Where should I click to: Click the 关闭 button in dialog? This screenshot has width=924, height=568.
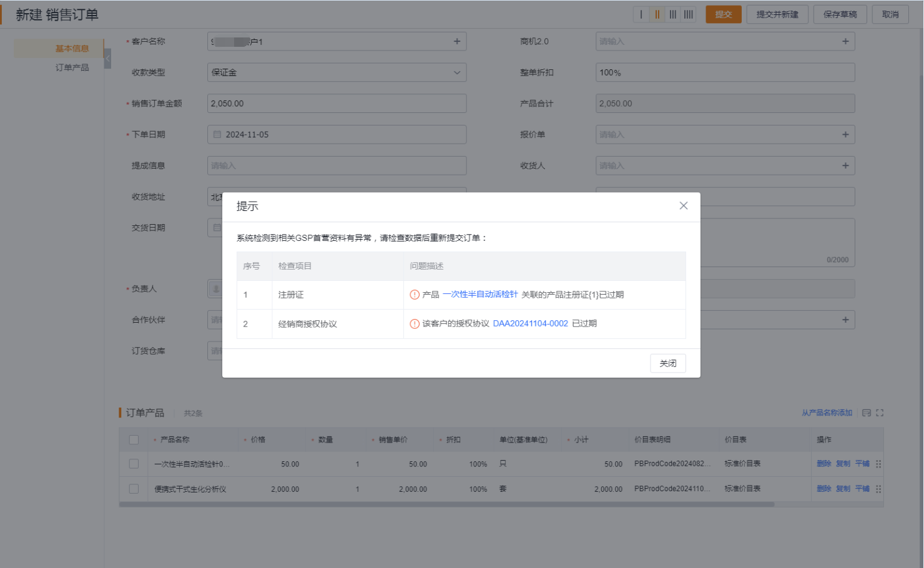668,363
